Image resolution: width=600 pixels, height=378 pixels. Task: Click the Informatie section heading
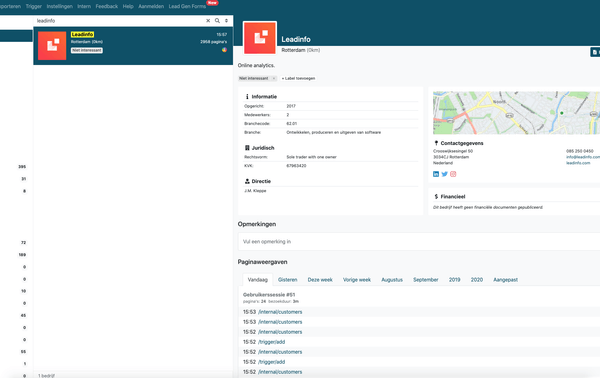[x=264, y=96]
